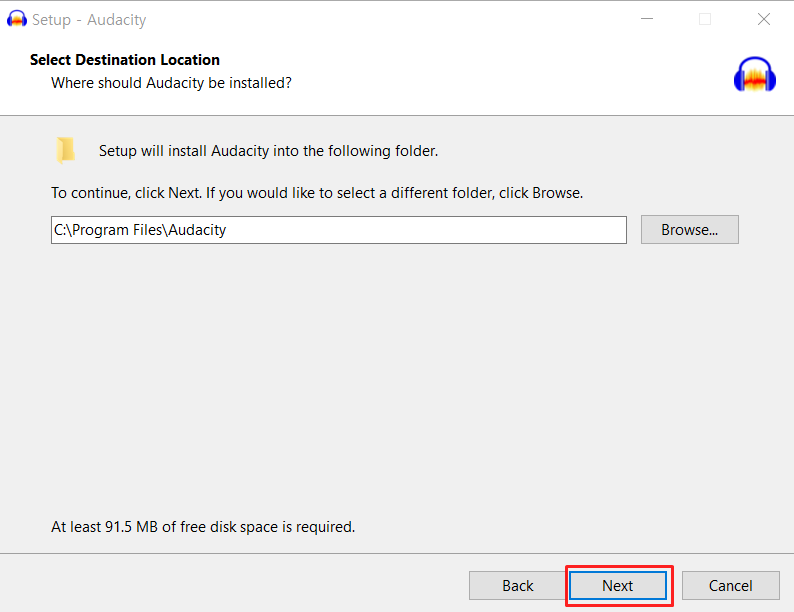
Task: Click the Audacity icon in the title bar
Action: coord(17,19)
